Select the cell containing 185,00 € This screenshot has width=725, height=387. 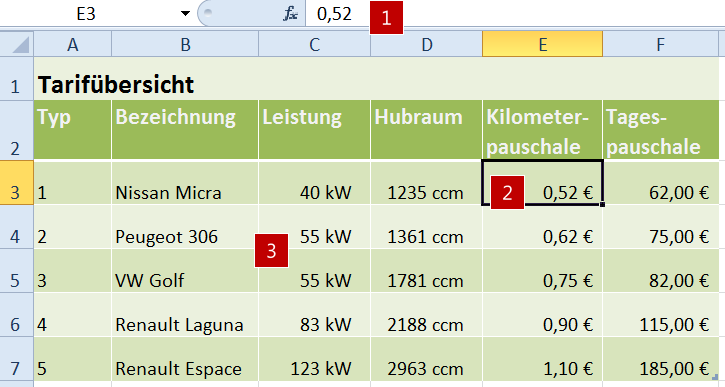pyautogui.click(x=661, y=359)
